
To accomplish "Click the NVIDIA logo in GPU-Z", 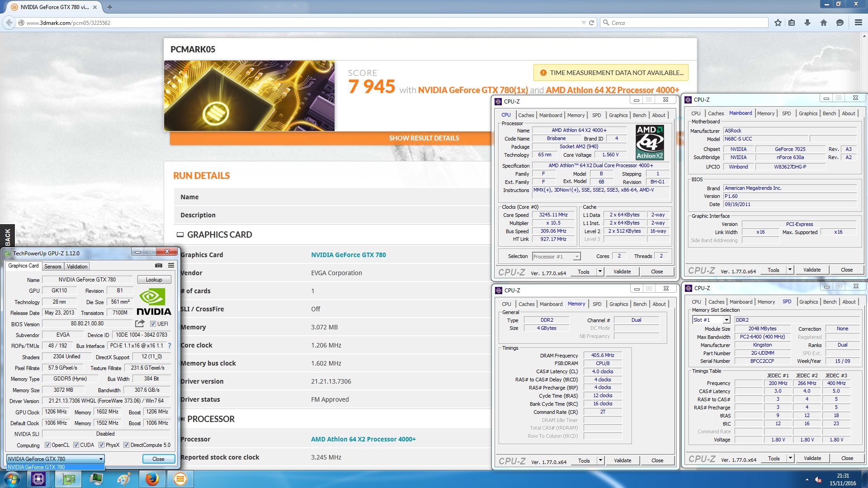I will coord(154,302).
